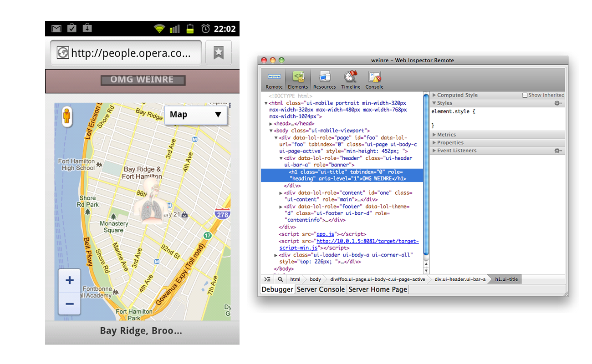The height and width of the screenshot is (364, 592).
Task: Click the app.js script link
Action: [x=326, y=234]
